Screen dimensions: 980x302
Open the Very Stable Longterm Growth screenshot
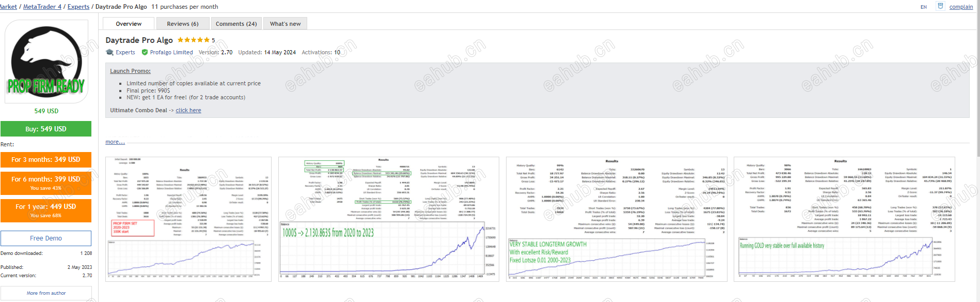[x=617, y=219]
